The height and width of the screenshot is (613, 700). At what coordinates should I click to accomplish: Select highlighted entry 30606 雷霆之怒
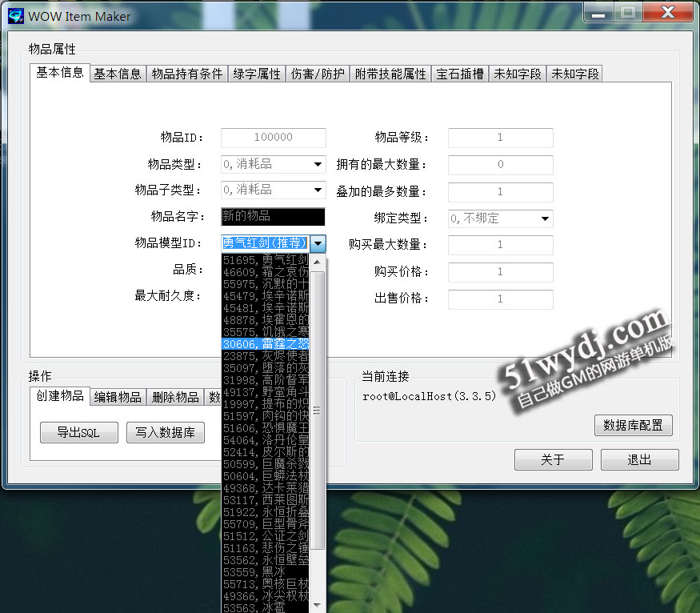point(265,344)
